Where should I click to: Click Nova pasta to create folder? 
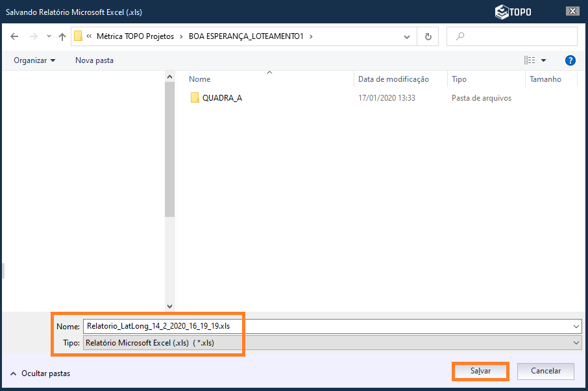coord(94,60)
